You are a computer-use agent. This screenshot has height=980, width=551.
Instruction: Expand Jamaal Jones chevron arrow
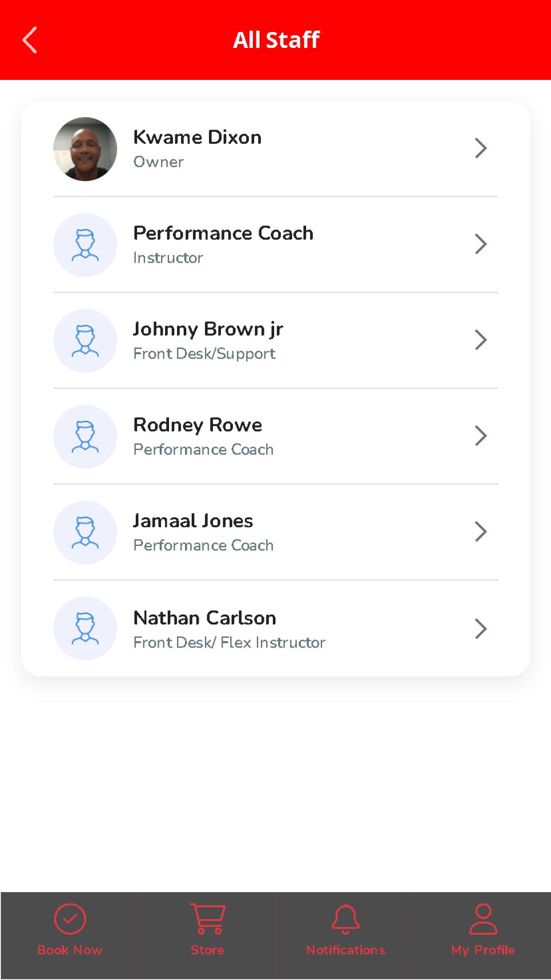click(481, 532)
